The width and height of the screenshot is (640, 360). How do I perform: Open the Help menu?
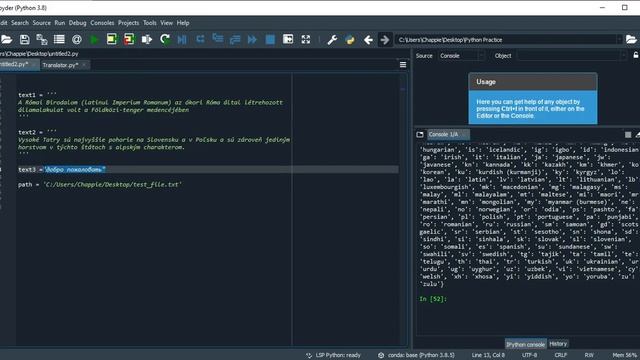pos(183,23)
